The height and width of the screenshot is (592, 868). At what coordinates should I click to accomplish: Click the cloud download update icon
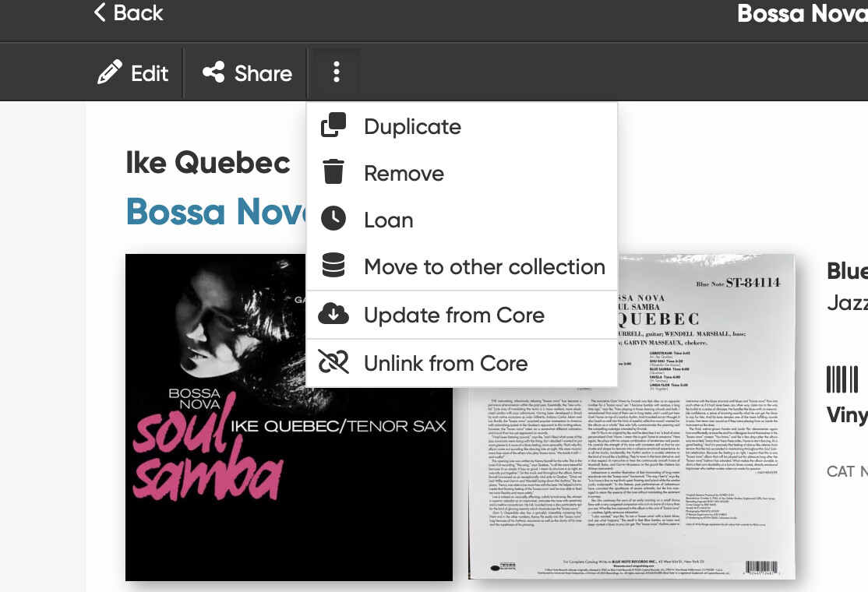[x=333, y=314]
